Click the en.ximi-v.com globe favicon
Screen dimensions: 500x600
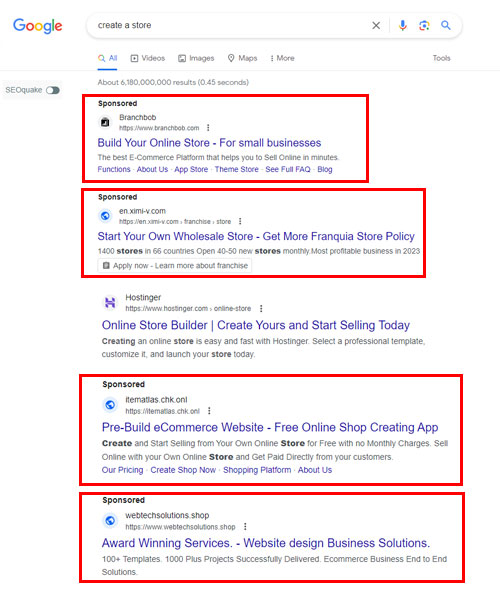(105, 216)
